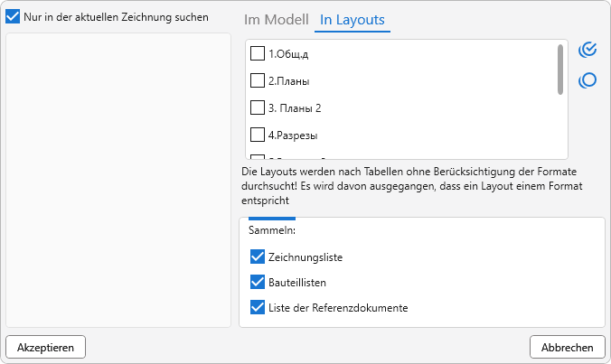Check the box next to '3. Планы 2'
The image size is (611, 364).
258,107
